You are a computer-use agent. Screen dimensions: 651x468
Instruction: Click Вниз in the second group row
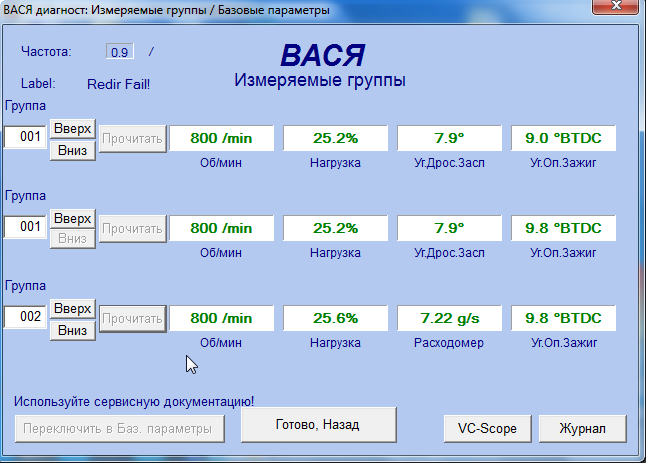72,239
